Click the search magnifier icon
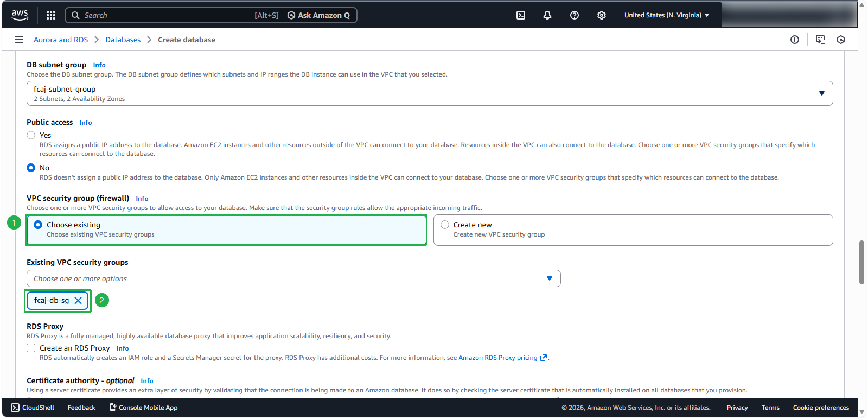 75,15
